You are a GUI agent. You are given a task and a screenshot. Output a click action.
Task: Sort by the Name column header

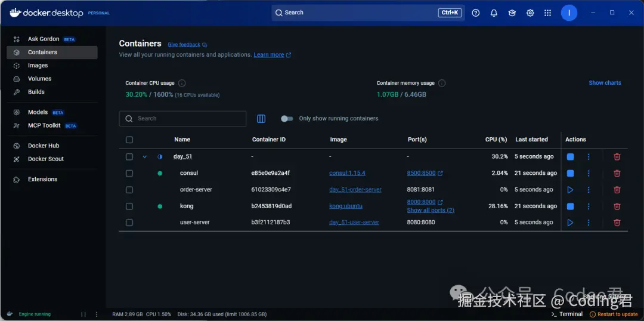[182, 140]
